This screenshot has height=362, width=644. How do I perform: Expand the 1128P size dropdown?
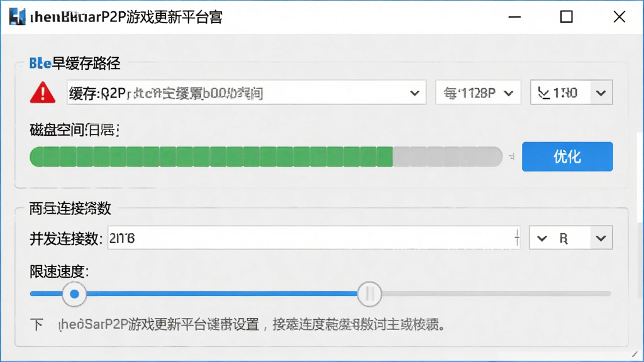click(x=508, y=93)
